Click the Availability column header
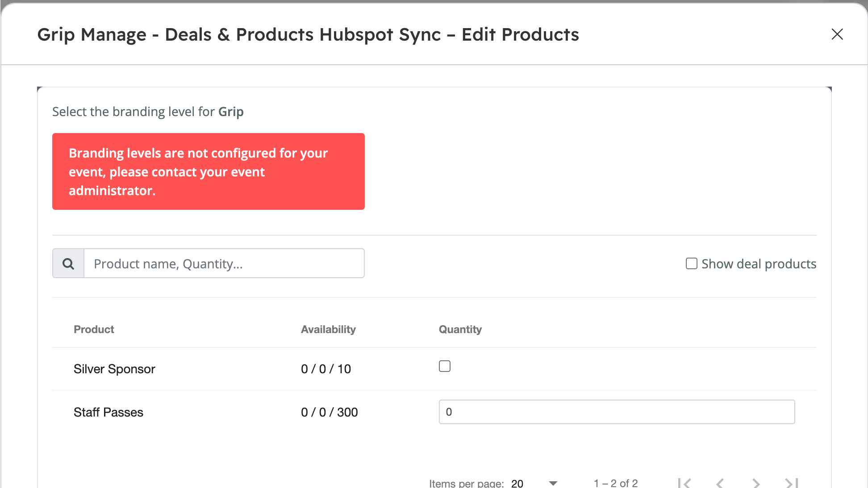 click(328, 330)
